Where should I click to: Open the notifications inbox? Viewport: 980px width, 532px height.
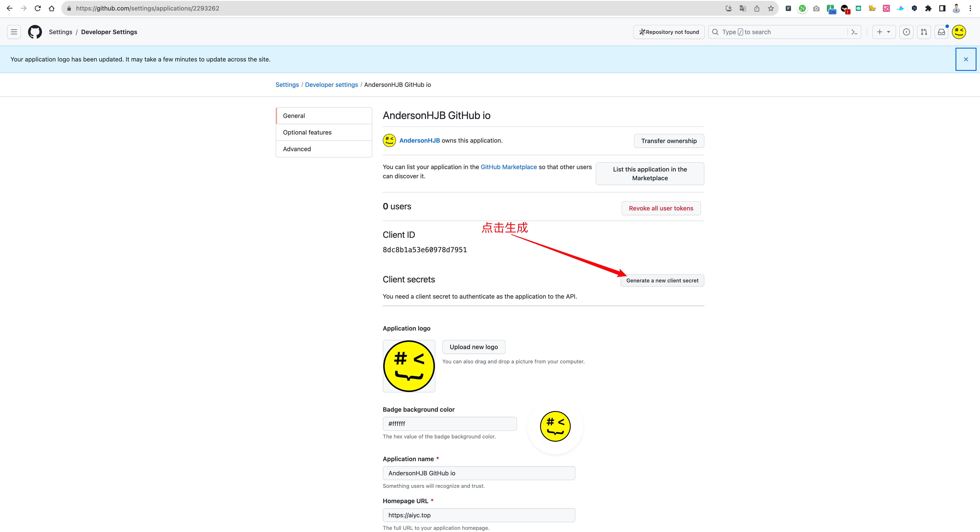[941, 32]
